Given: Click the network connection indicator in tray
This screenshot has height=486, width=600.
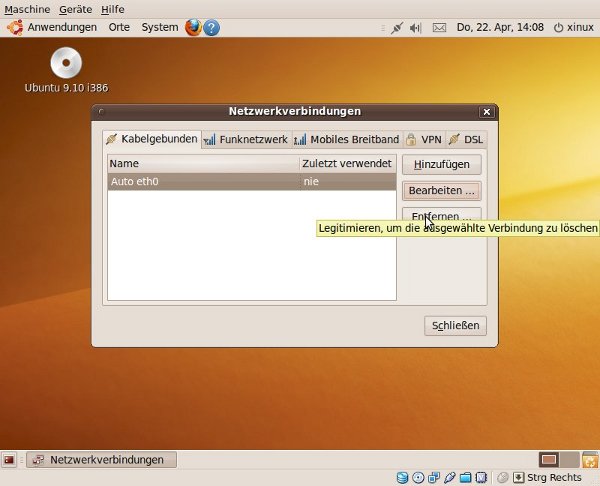Looking at the screenshot, I should [397, 27].
